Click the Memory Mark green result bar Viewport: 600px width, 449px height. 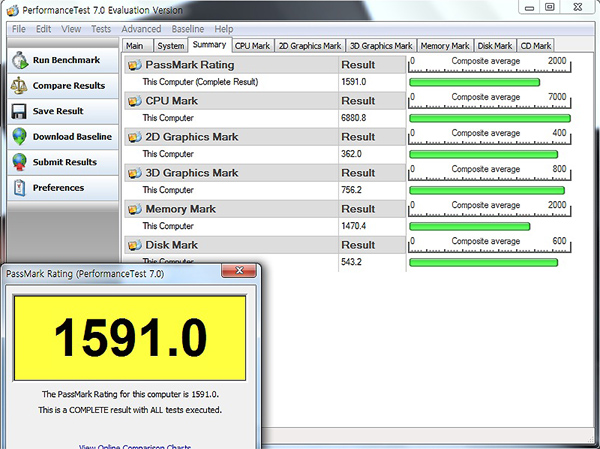(x=470, y=227)
